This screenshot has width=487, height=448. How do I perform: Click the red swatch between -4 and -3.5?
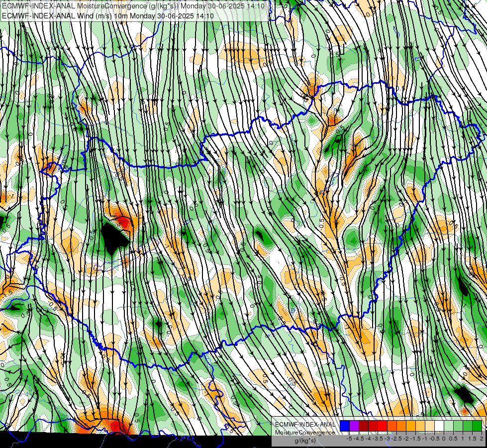(373, 426)
